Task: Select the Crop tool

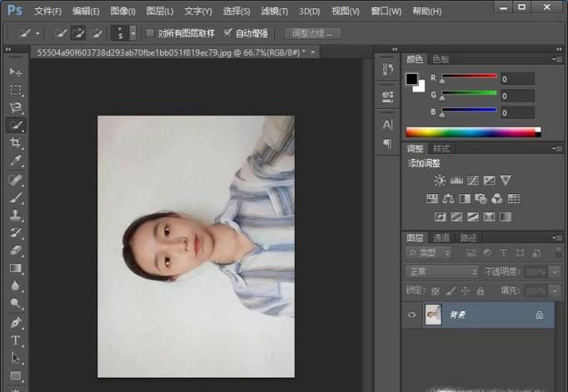Action: pyautogui.click(x=15, y=142)
